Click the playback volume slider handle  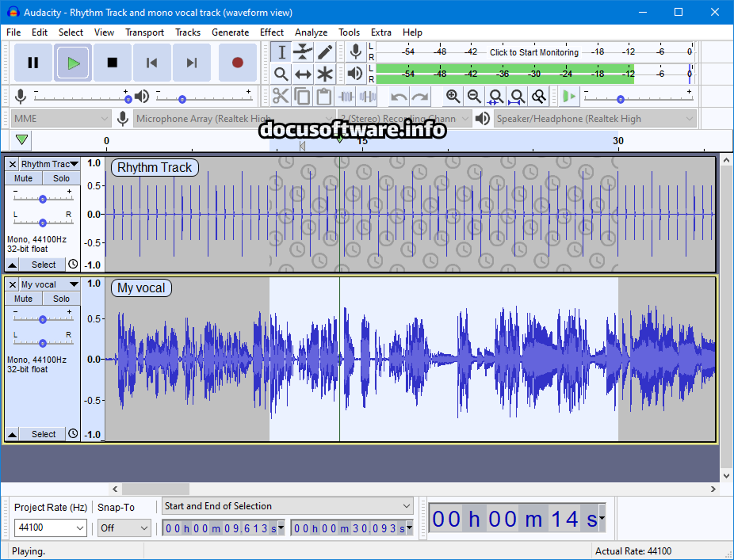tap(182, 99)
